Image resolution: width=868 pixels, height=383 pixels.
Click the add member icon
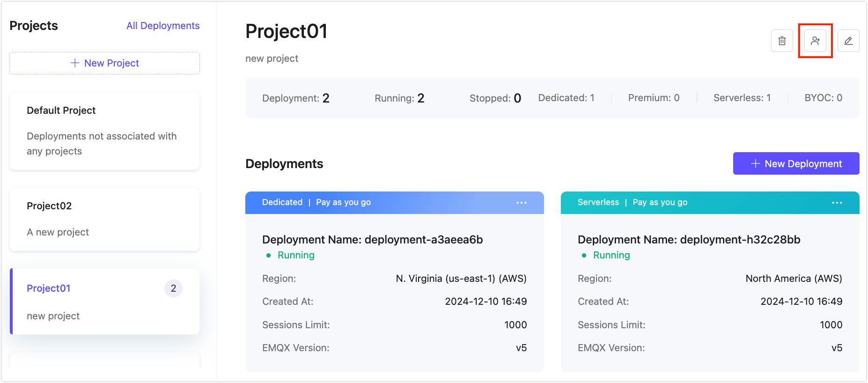[x=815, y=41]
